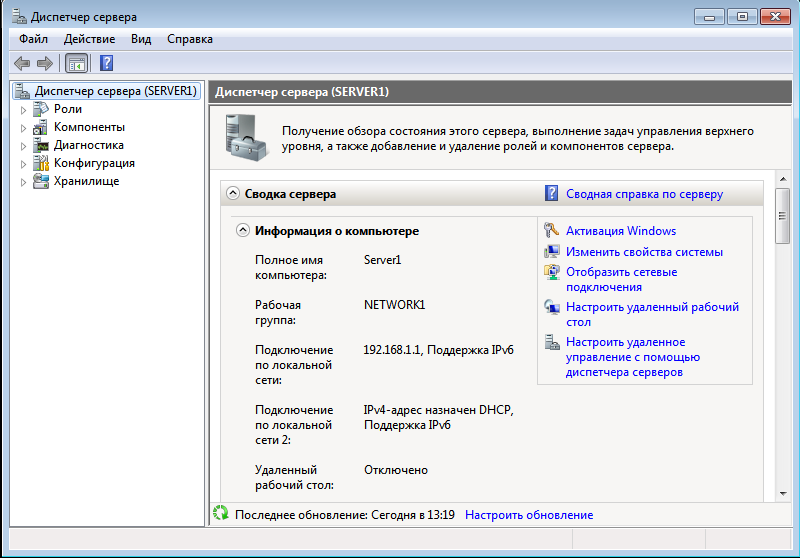Click the Настроить обновление link
800x558 pixels.
tap(529, 515)
